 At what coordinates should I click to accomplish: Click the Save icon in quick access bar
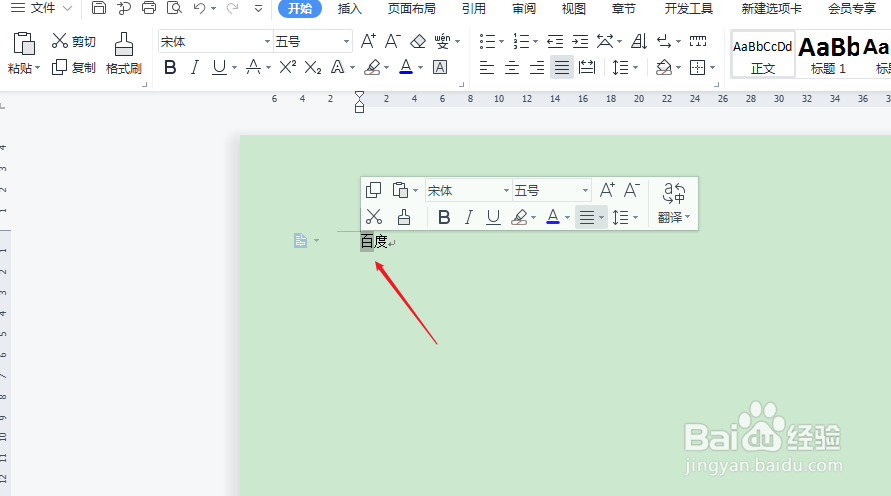coord(99,8)
